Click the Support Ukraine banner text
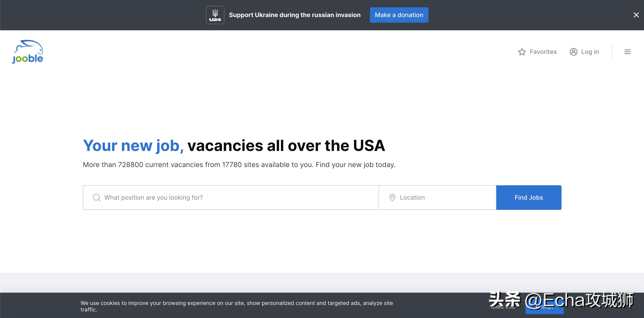This screenshot has height=318, width=644. click(x=295, y=15)
